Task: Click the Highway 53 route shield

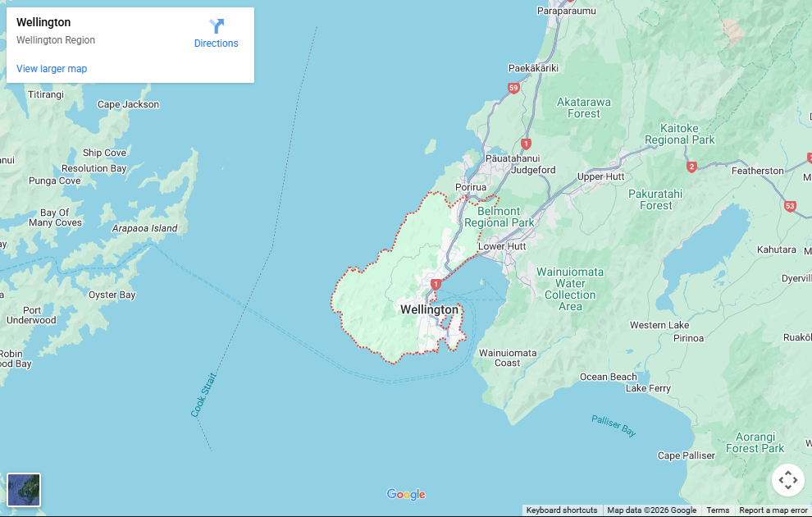Action: click(x=789, y=206)
